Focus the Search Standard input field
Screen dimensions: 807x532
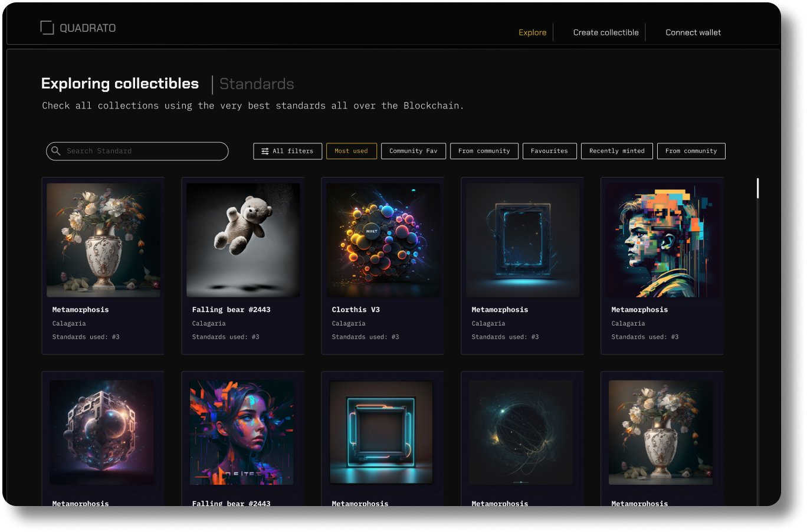point(137,151)
